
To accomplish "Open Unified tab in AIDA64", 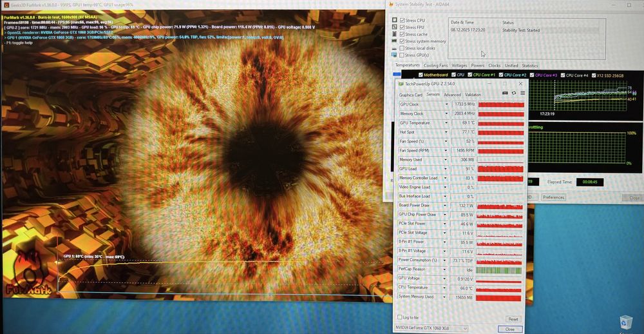I will point(511,65).
